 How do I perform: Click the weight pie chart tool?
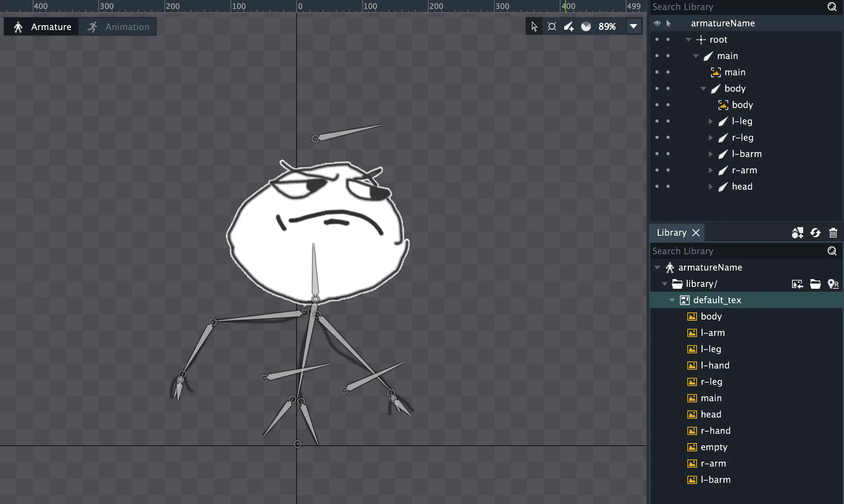586,27
